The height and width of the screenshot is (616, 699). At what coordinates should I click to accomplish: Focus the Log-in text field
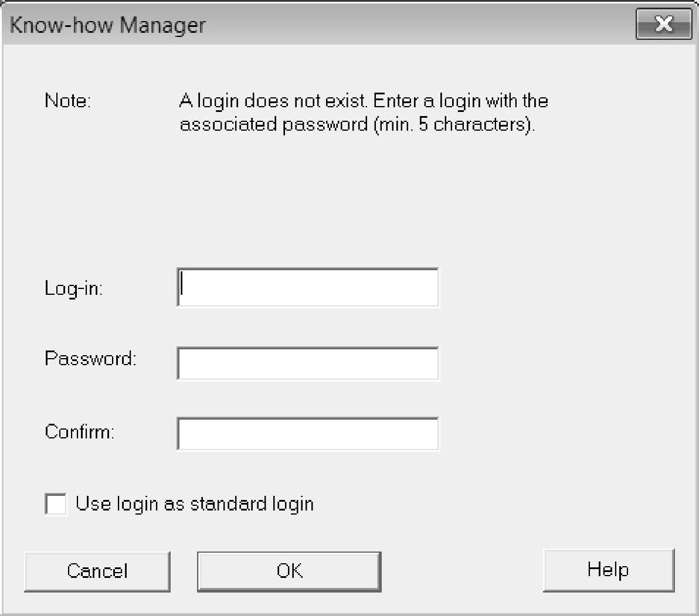coord(307,288)
